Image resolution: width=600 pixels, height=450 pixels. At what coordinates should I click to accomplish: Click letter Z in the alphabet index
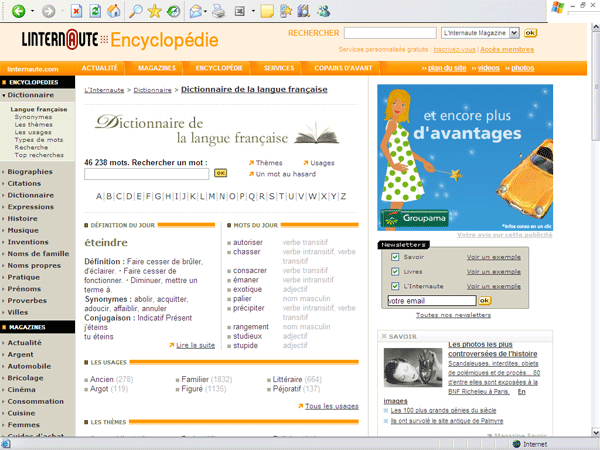coord(343,197)
